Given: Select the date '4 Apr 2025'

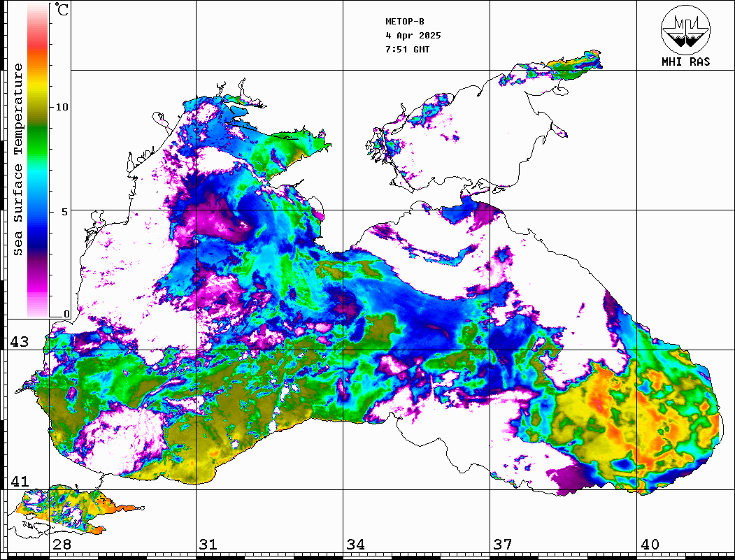Looking at the screenshot, I should [413, 36].
